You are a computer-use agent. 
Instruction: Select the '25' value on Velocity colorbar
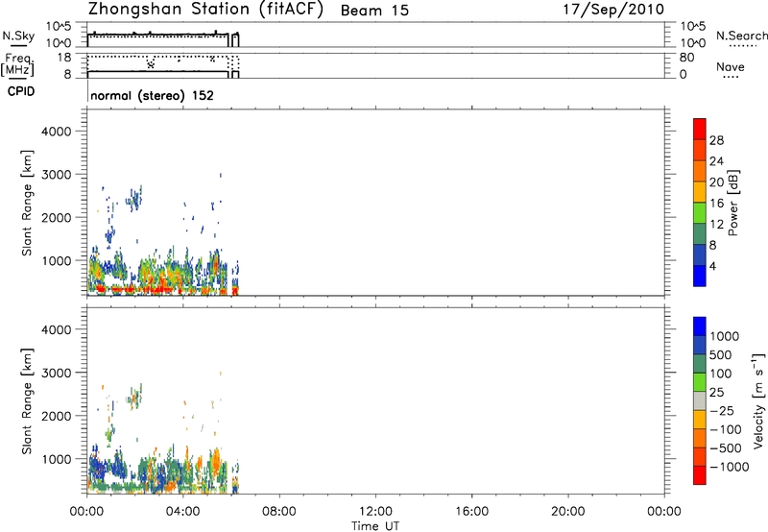pyautogui.click(x=716, y=393)
